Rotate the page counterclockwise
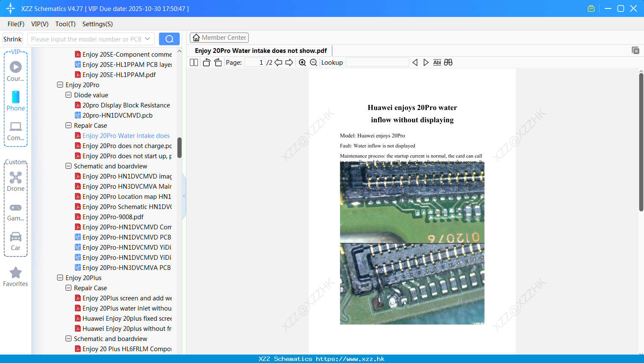644x363 pixels. pyautogui.click(x=206, y=63)
